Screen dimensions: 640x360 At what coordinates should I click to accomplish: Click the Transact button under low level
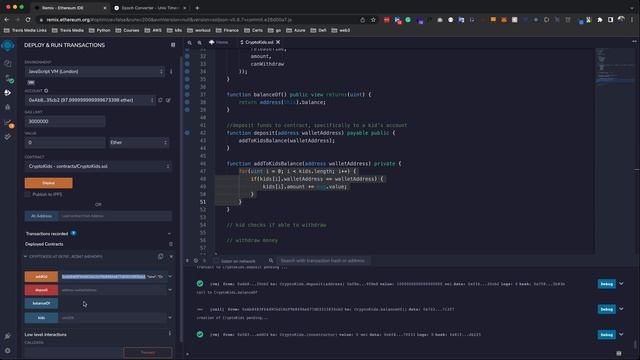click(x=148, y=352)
